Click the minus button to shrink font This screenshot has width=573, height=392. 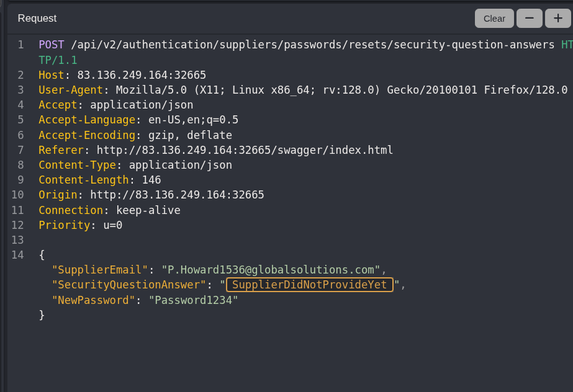(530, 19)
